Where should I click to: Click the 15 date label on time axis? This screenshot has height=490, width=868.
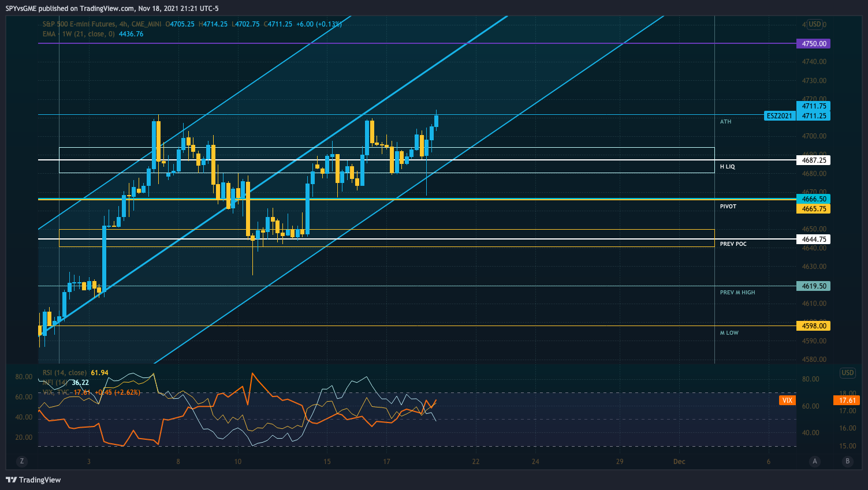point(327,461)
